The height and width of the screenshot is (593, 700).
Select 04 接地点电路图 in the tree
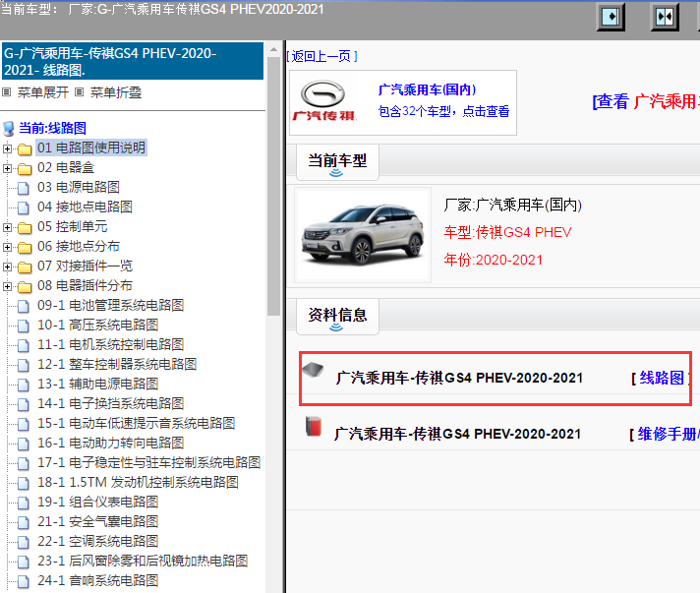click(x=85, y=207)
